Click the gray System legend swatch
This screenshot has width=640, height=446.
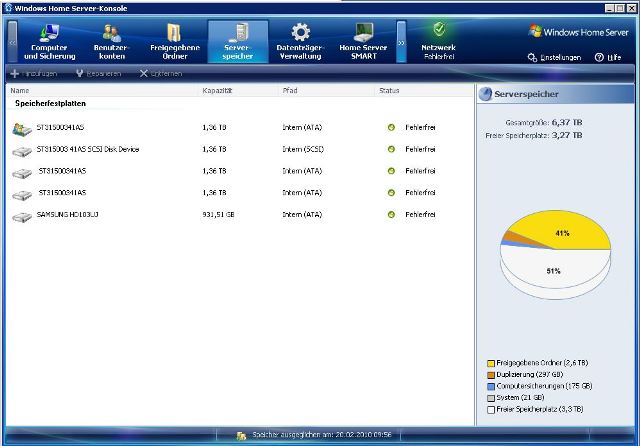pyautogui.click(x=491, y=398)
